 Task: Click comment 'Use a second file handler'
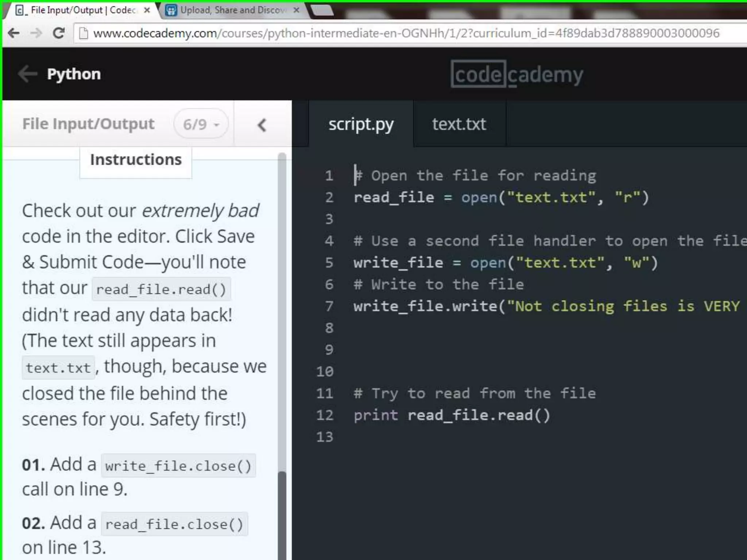pyautogui.click(x=550, y=241)
